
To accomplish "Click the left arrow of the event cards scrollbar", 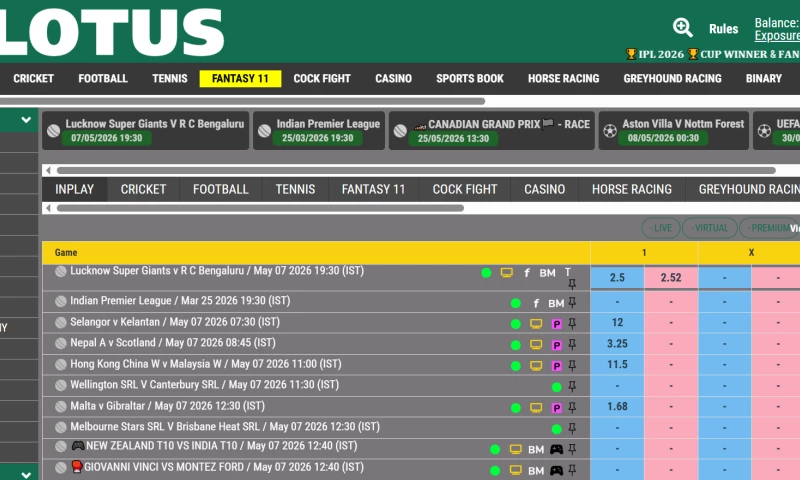I will coord(48,170).
